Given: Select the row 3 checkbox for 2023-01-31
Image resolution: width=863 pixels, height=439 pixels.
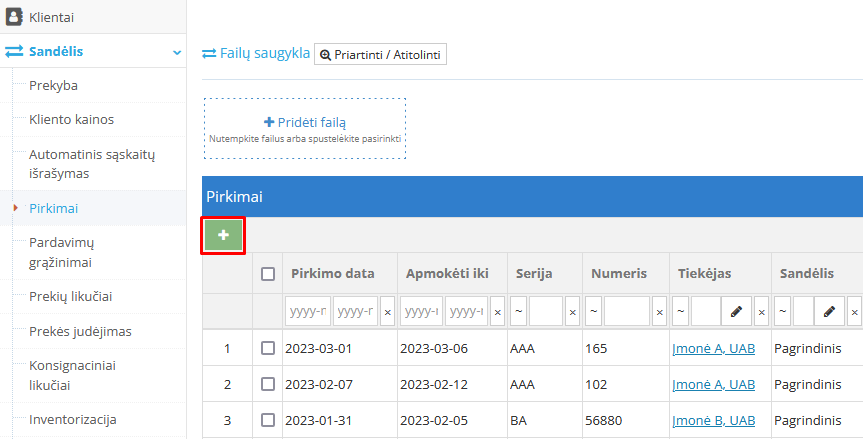Looking at the screenshot, I should (x=268, y=420).
